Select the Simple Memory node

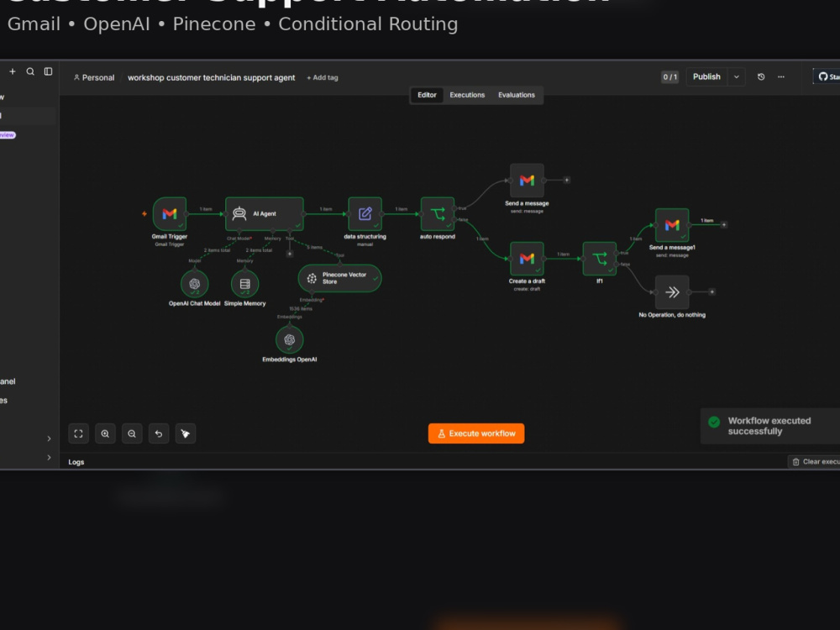[x=244, y=283]
